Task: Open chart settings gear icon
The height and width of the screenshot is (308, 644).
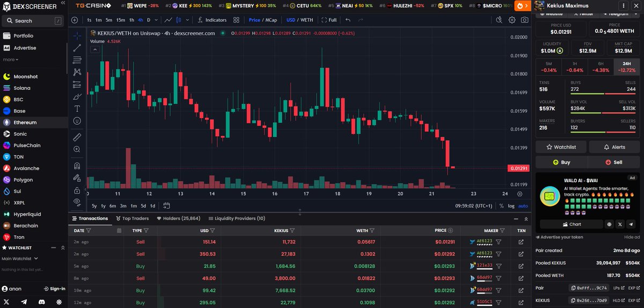Action: coord(512,20)
